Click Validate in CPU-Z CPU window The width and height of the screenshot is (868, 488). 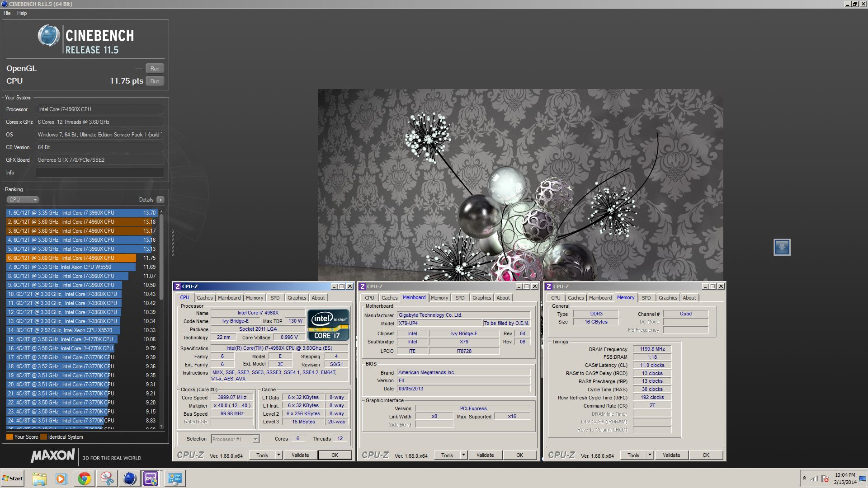[300, 455]
